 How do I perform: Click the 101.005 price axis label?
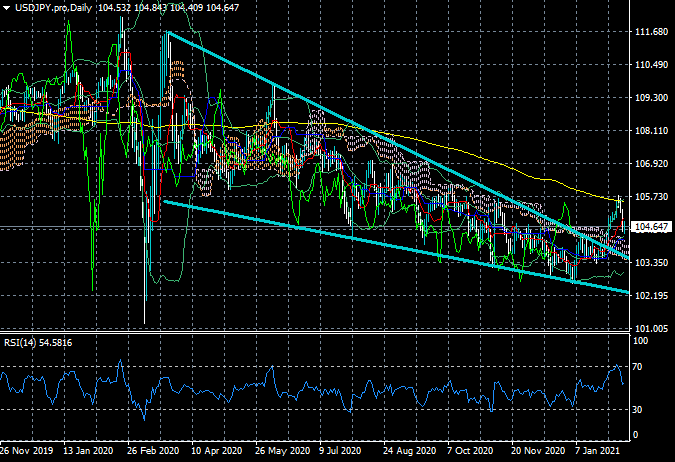click(x=651, y=329)
